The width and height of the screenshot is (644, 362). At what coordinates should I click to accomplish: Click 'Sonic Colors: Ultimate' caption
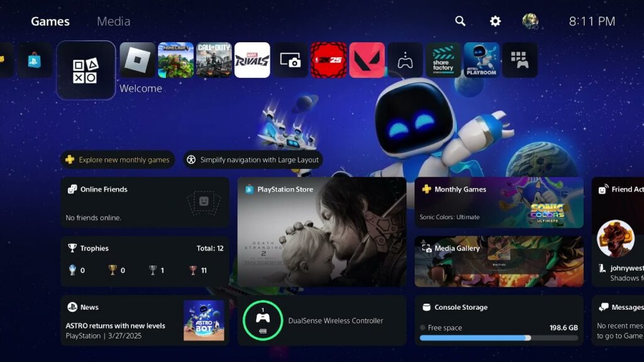[449, 217]
